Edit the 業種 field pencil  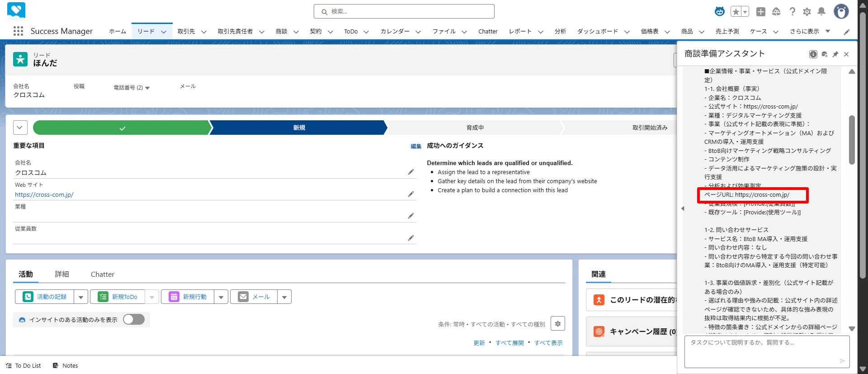pyautogui.click(x=411, y=216)
